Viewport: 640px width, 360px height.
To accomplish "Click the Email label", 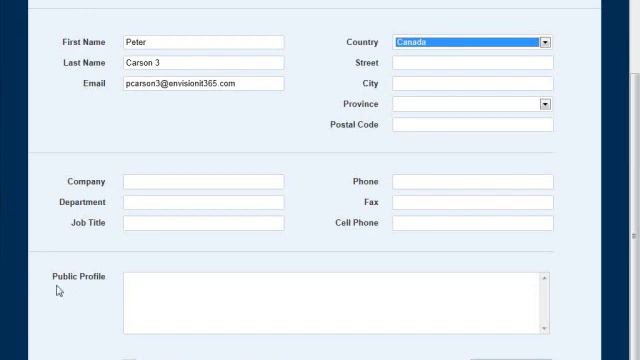I will 94,83.
